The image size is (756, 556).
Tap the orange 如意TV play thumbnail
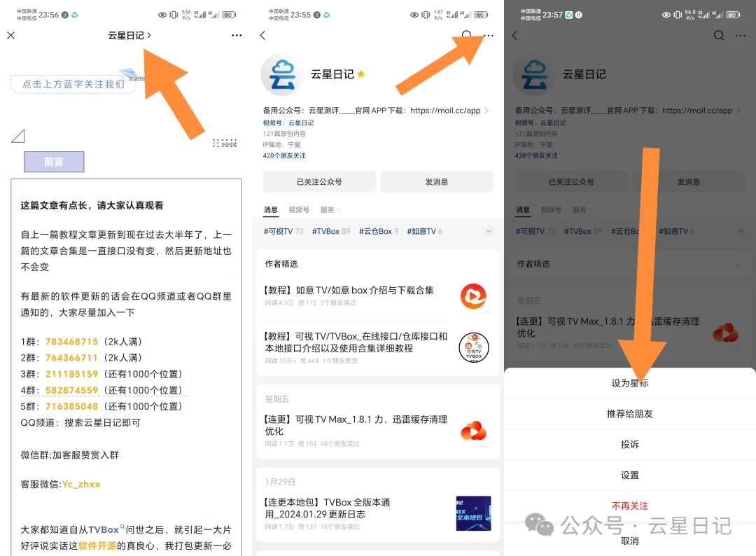pos(473,296)
